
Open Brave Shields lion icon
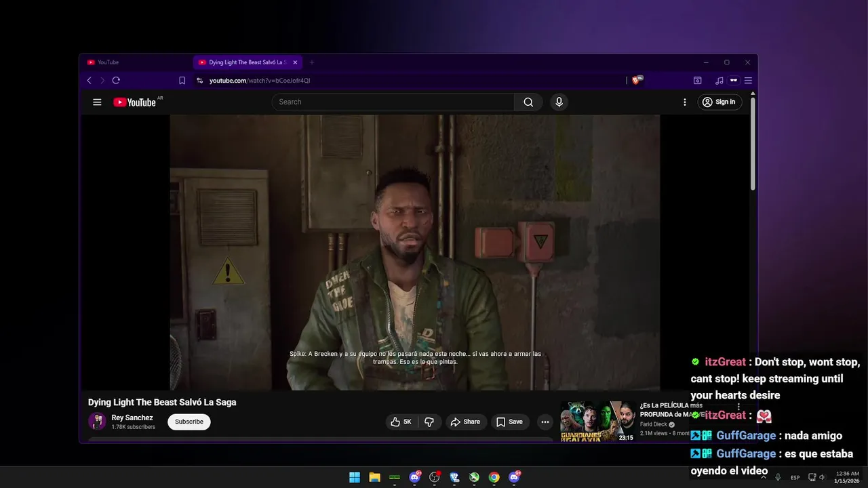pyautogui.click(x=636, y=80)
